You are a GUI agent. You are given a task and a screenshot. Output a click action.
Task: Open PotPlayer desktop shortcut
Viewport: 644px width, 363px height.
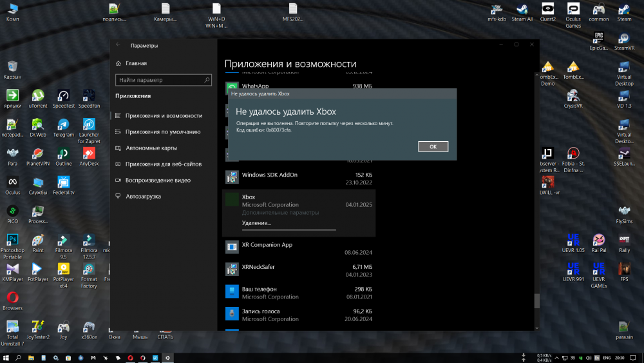[38, 273]
